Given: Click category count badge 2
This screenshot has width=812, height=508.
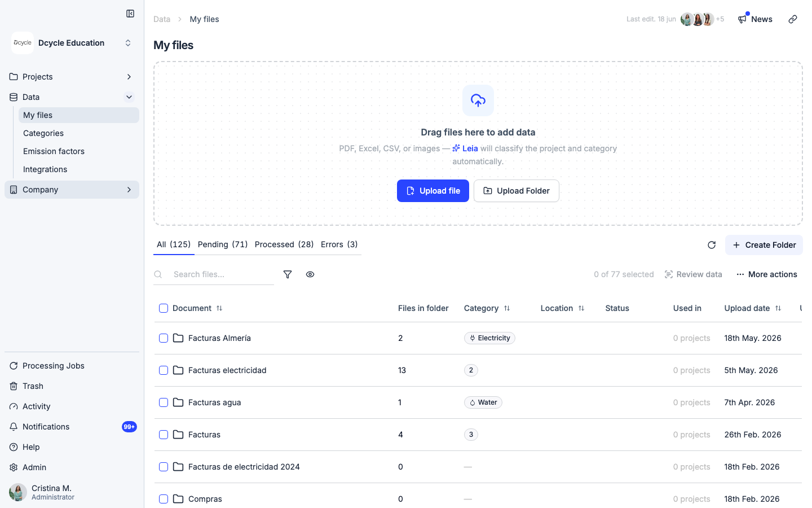Looking at the screenshot, I should coord(471,370).
